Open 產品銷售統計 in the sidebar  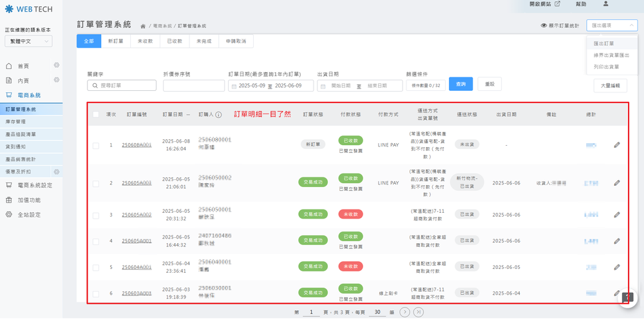(31, 159)
